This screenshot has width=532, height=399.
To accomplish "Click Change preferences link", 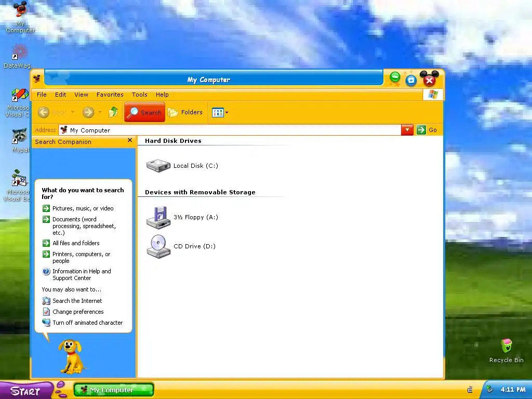I will click(73, 312).
